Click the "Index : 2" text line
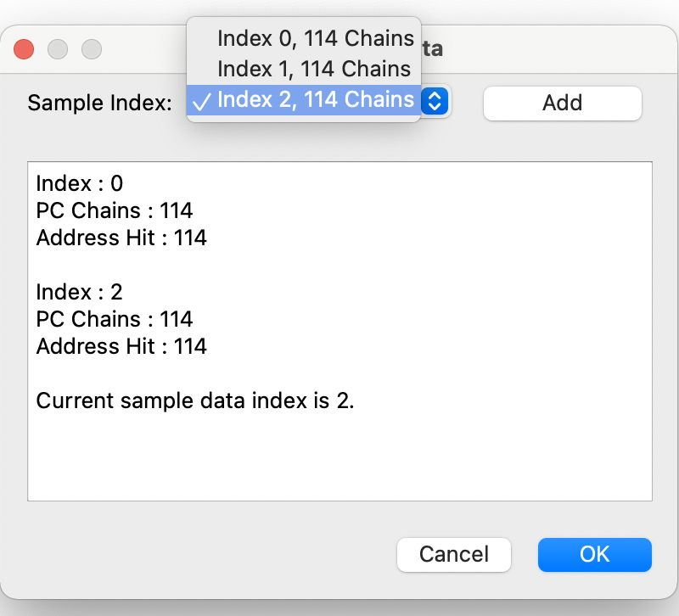The image size is (679, 616). coord(80,292)
